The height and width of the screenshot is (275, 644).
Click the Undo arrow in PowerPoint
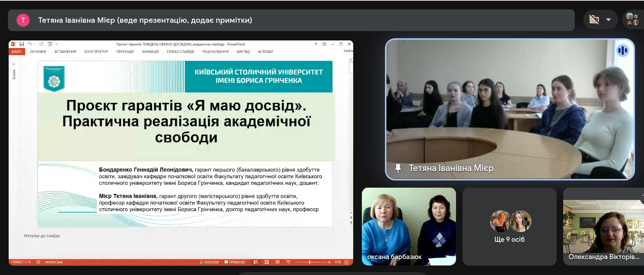click(30, 44)
